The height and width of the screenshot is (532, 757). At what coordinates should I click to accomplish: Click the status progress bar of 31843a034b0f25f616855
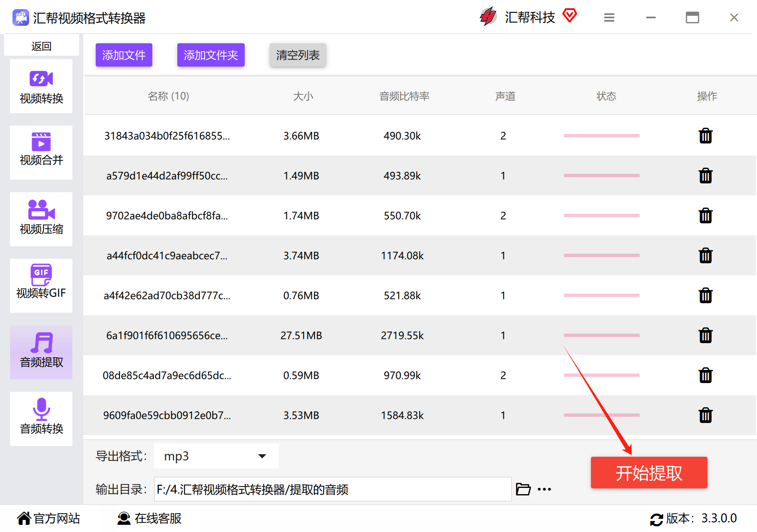pos(602,136)
